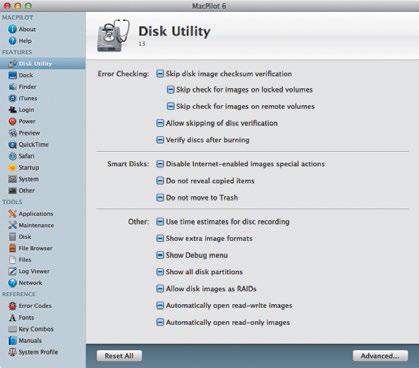Image resolution: width=419 pixels, height=368 pixels.
Task: Enable Do not reveal copied items
Action: point(160,181)
